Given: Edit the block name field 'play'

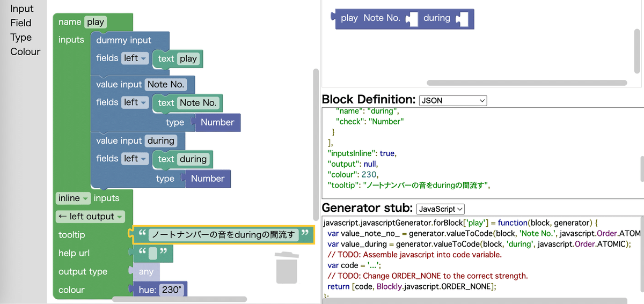Looking at the screenshot, I should [x=96, y=22].
